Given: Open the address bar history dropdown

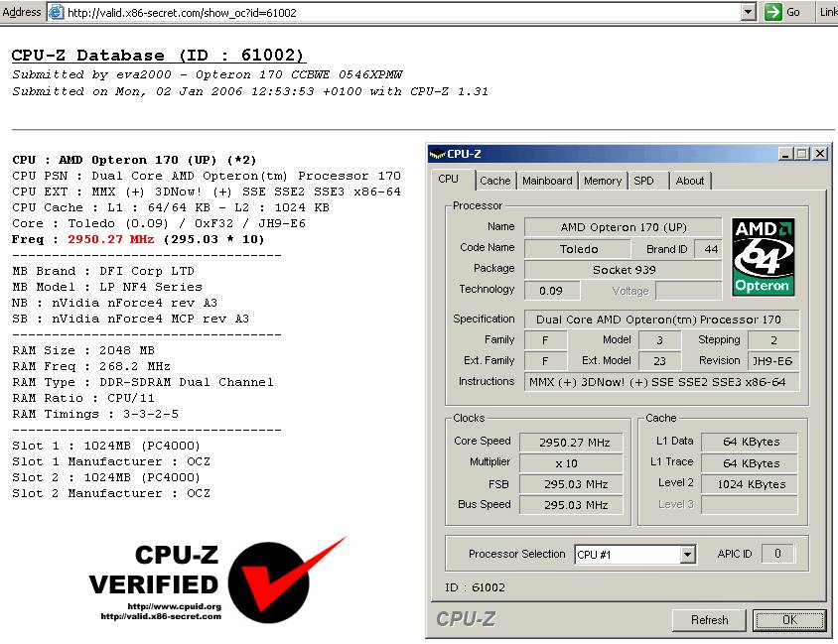Looking at the screenshot, I should pyautogui.click(x=749, y=12).
